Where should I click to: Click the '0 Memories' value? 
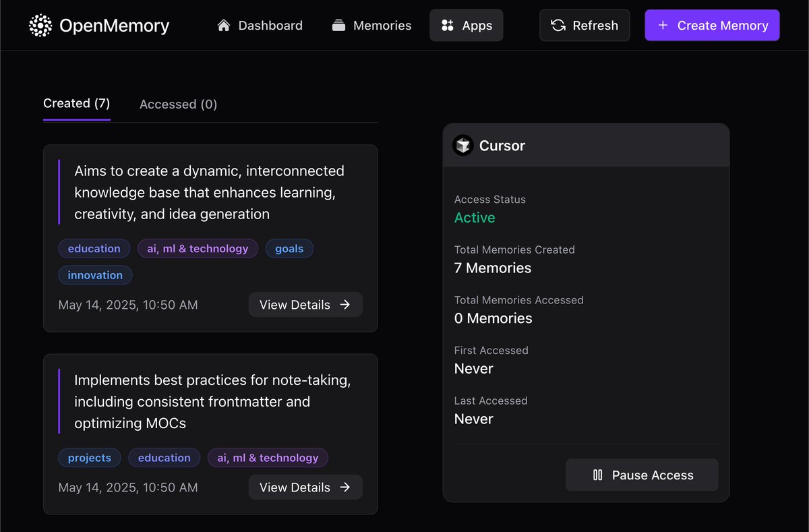pos(493,318)
